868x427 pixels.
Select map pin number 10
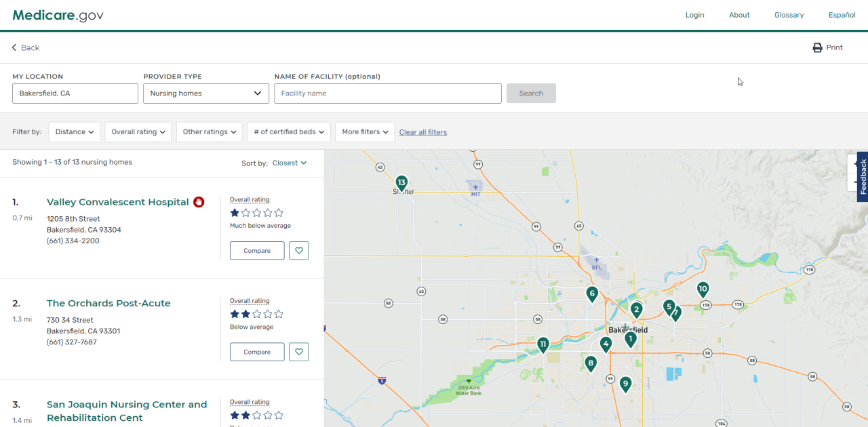click(x=703, y=290)
